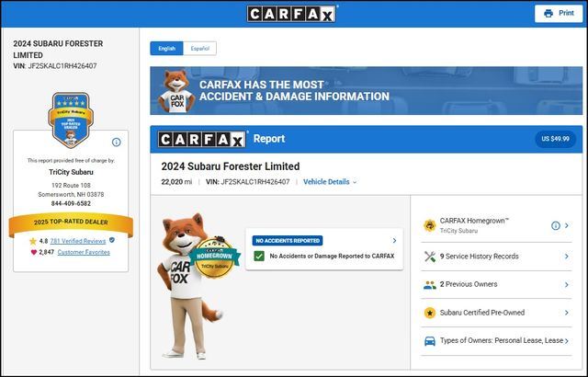
Task: Click the printer icon in the Print button
Action: coord(548,14)
